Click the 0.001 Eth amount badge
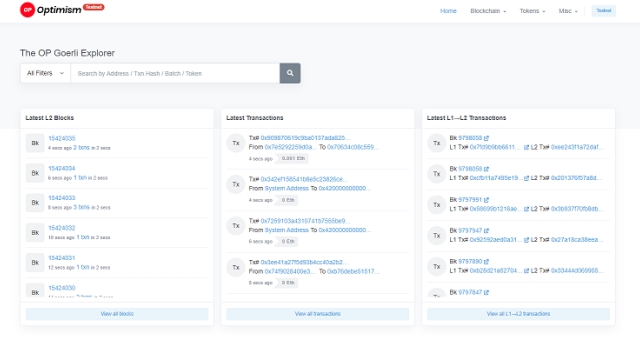 [x=293, y=158]
